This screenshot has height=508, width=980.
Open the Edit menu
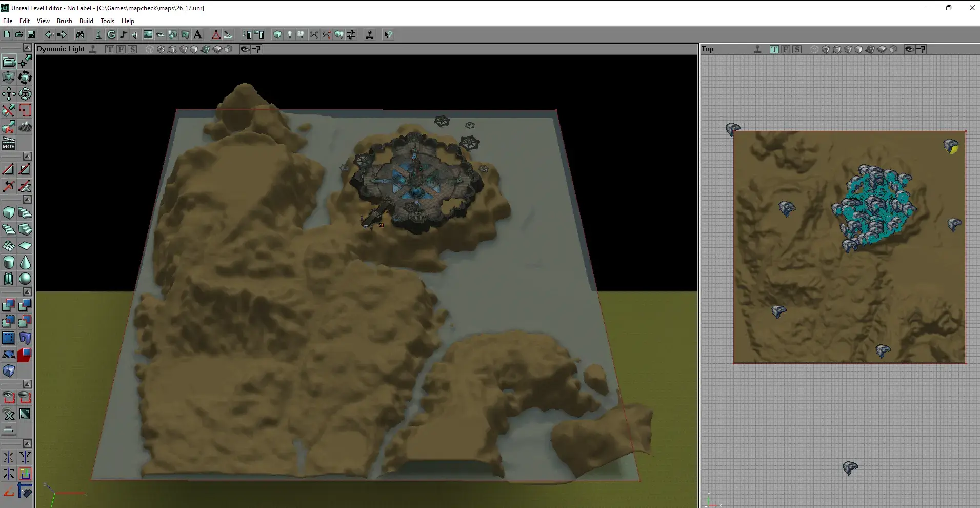(25, 21)
